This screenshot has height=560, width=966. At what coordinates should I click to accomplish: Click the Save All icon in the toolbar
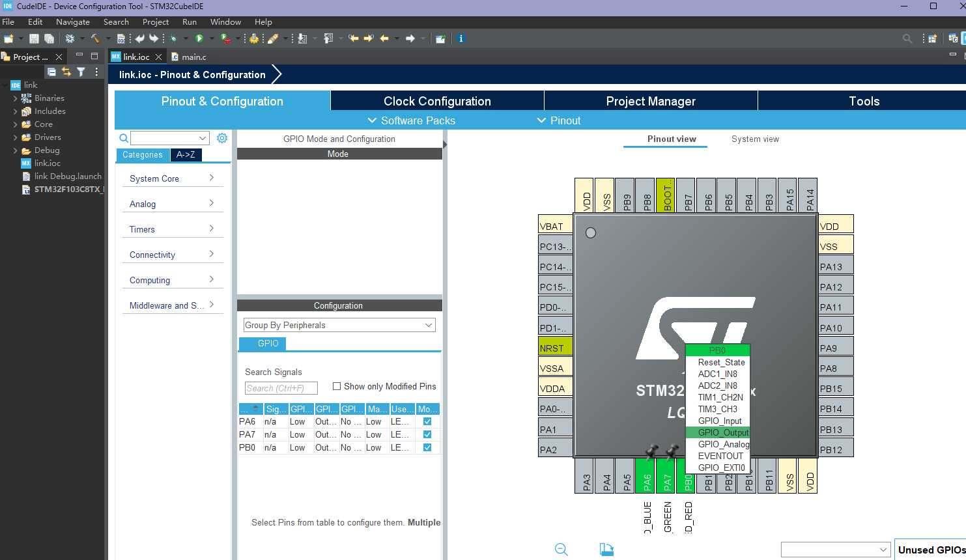(49, 39)
